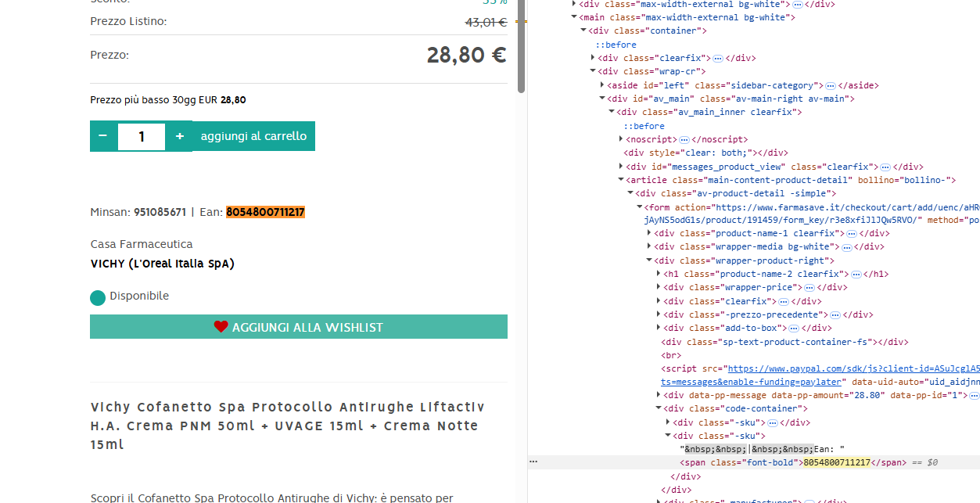Click ellipsis badge on product-name-2 node
Image resolution: width=980 pixels, height=503 pixels.
click(856, 275)
